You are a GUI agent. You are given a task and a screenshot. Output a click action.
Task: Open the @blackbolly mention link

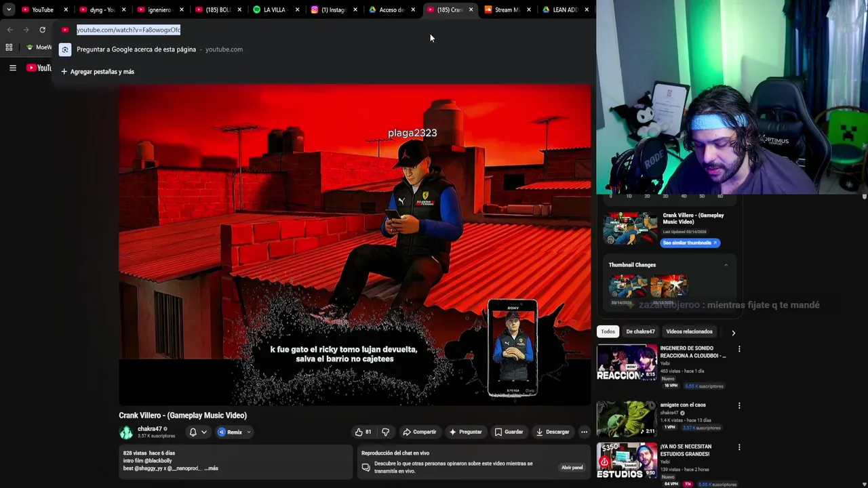[159, 461]
